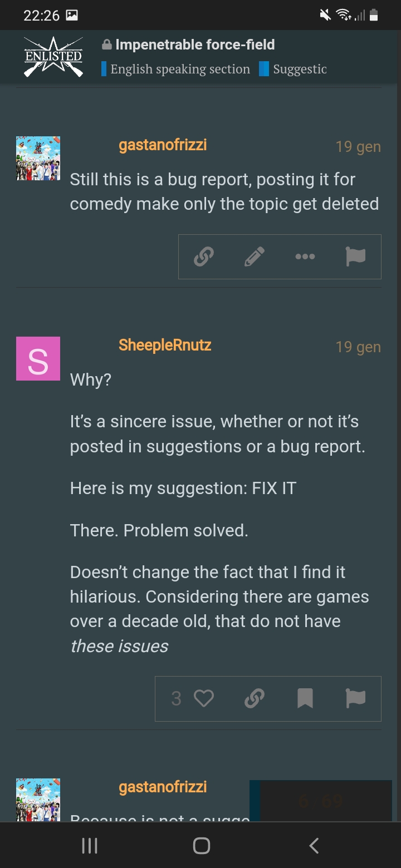Open the English speaking section category

click(x=175, y=69)
